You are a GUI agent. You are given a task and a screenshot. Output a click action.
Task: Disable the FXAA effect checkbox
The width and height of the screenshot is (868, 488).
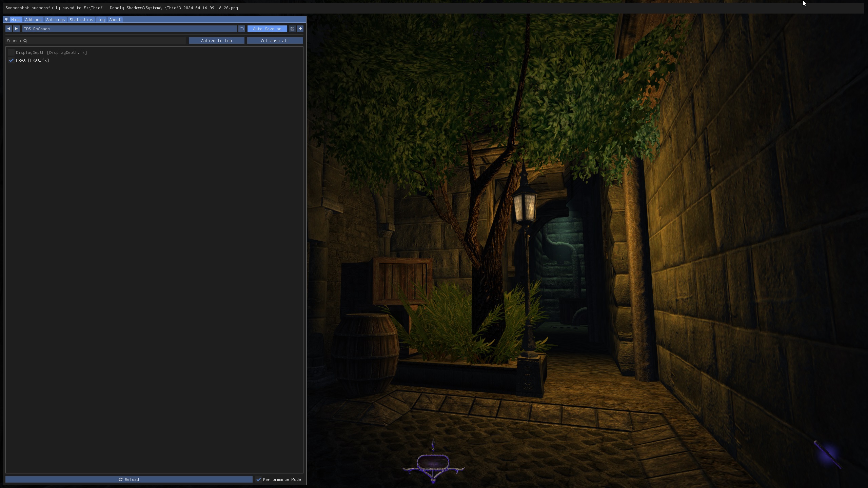pyautogui.click(x=11, y=60)
